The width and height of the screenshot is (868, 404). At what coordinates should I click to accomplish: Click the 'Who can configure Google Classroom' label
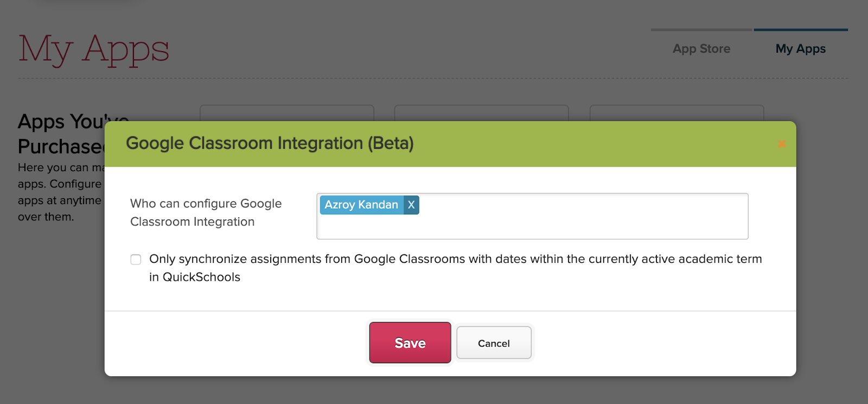tap(206, 212)
